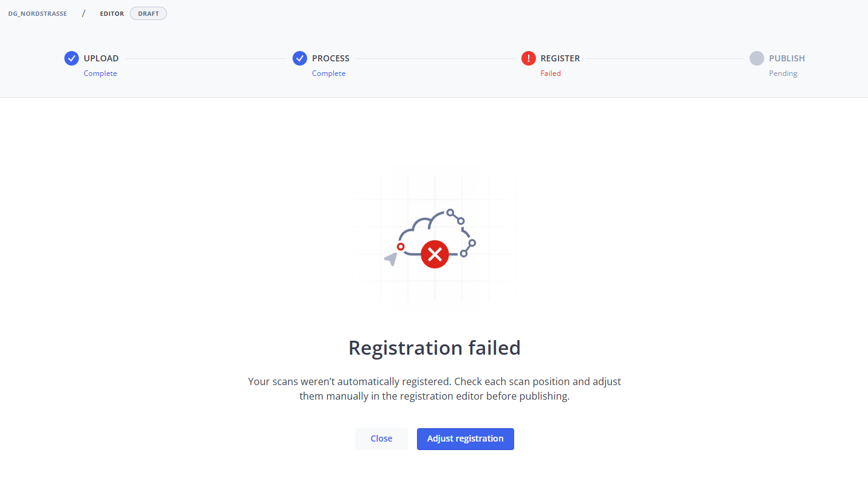Click the Pending status text
This screenshot has width=868, height=495.
point(783,73)
